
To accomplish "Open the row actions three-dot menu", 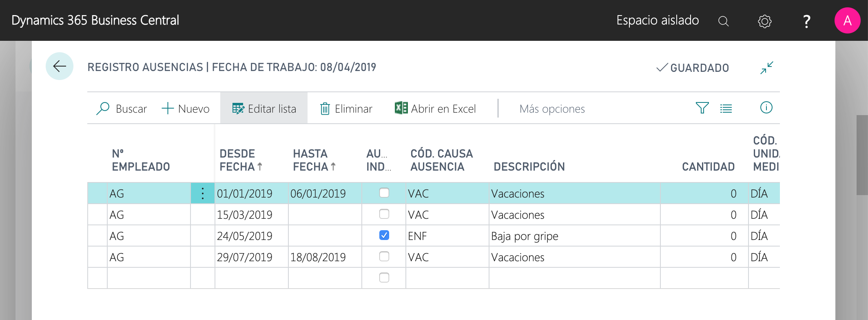I will pos(203,193).
